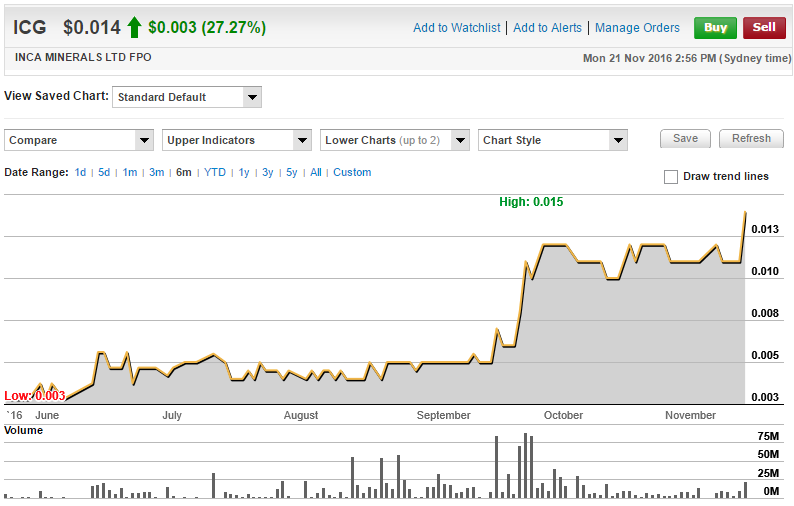Open the Chart Style dropdown

[x=553, y=140]
